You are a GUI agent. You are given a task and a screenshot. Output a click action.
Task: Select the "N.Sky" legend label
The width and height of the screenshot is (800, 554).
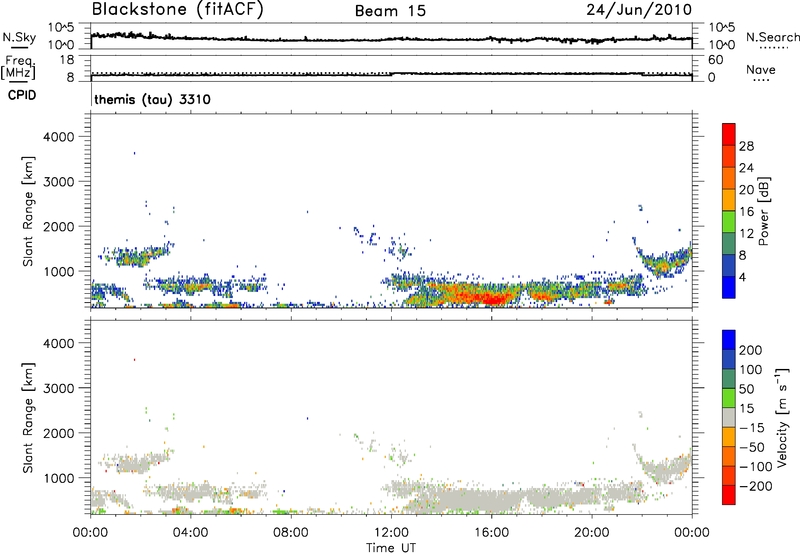(19, 37)
